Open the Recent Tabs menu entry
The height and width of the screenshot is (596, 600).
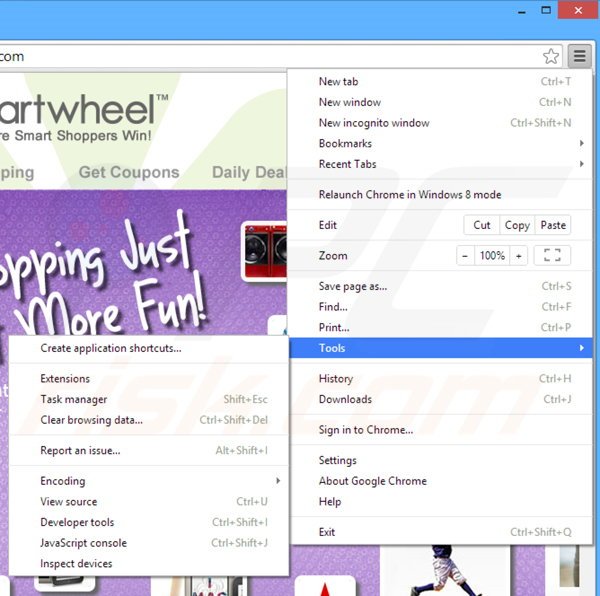(440, 164)
